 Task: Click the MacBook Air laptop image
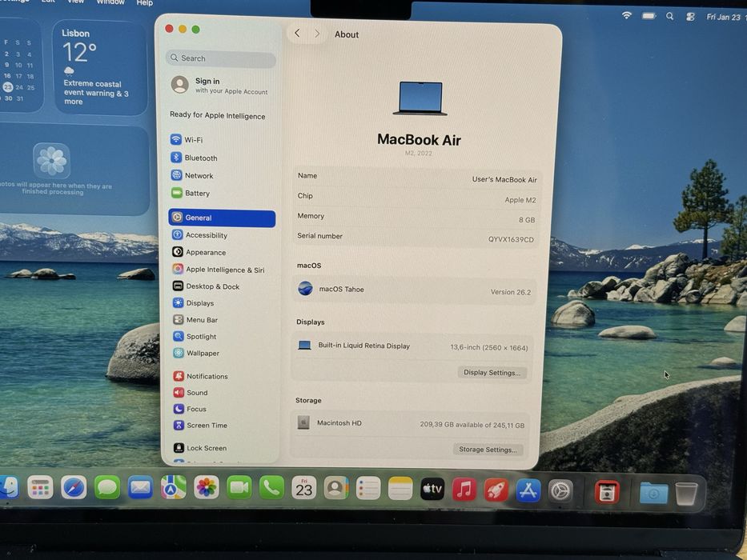point(420,98)
